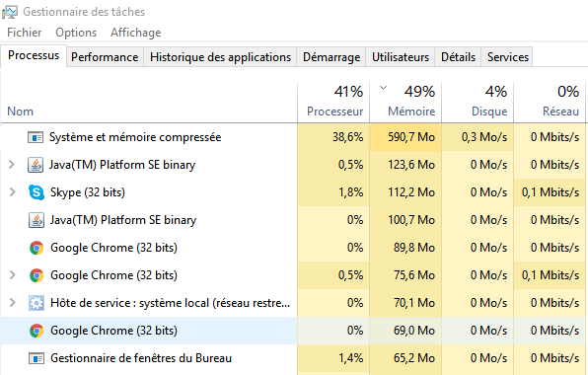588x375 pixels.
Task: Click the Skype icon
Action: coord(37,192)
